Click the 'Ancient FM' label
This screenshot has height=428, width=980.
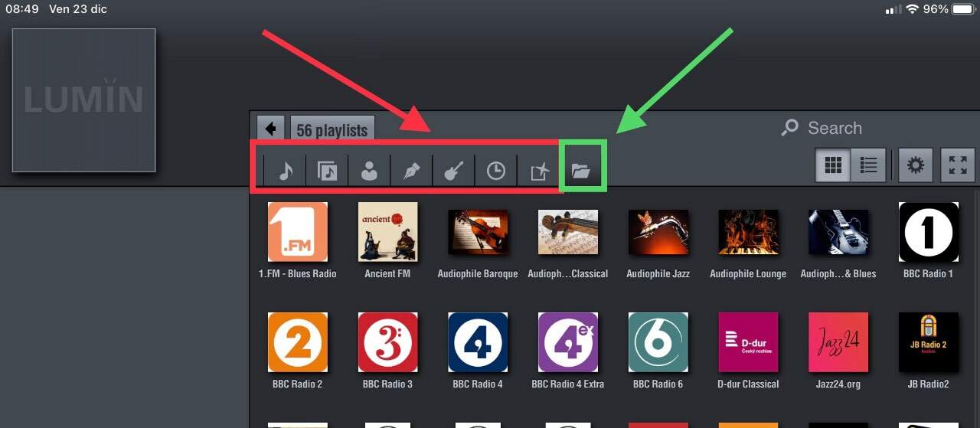point(387,273)
